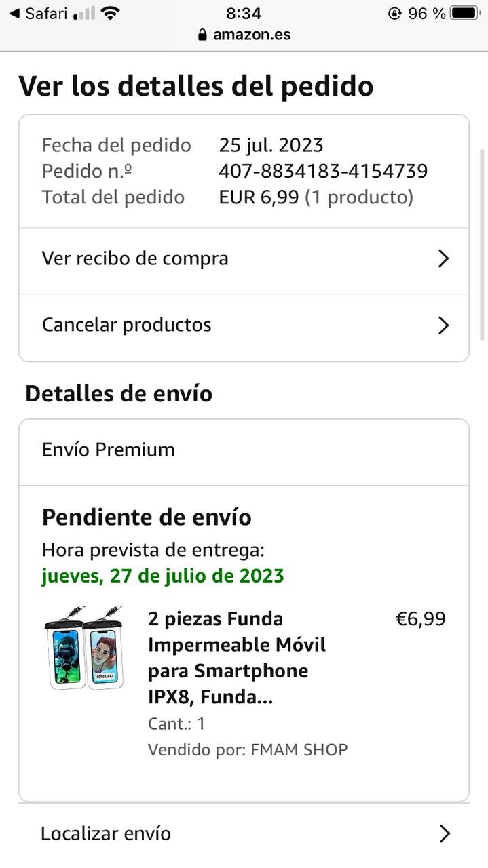The height and width of the screenshot is (868, 488).
Task: Tap the battery indicator icon
Action: (465, 14)
